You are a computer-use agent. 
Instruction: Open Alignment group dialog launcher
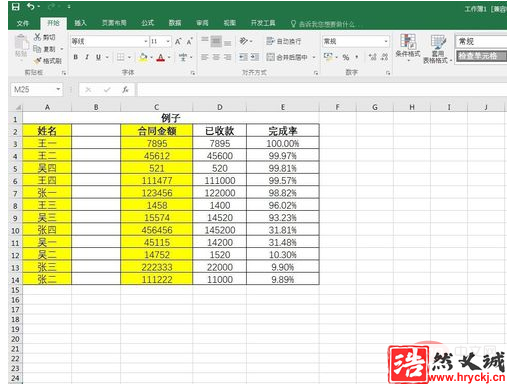click(x=316, y=73)
